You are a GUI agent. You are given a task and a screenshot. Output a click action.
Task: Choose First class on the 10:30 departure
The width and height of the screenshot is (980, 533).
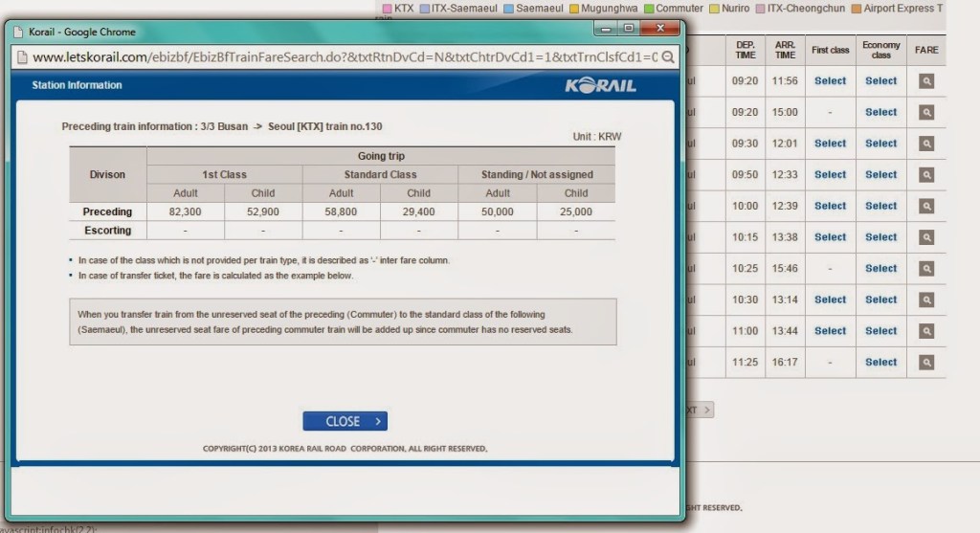(830, 300)
